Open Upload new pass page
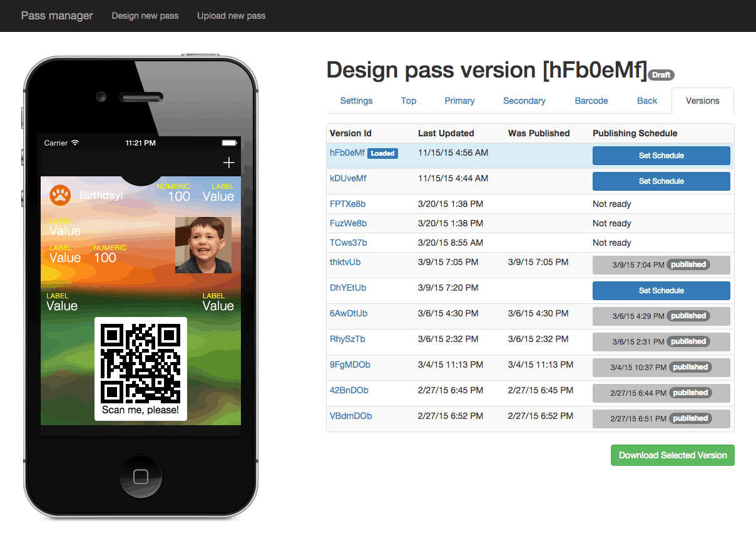This screenshot has width=756, height=539. pos(232,16)
